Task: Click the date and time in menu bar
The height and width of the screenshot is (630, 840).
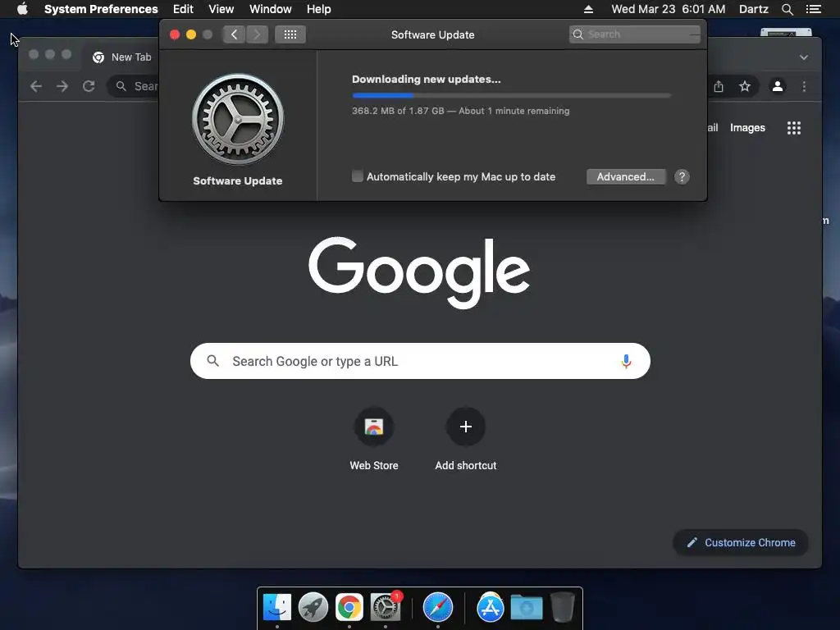Action: point(668,9)
